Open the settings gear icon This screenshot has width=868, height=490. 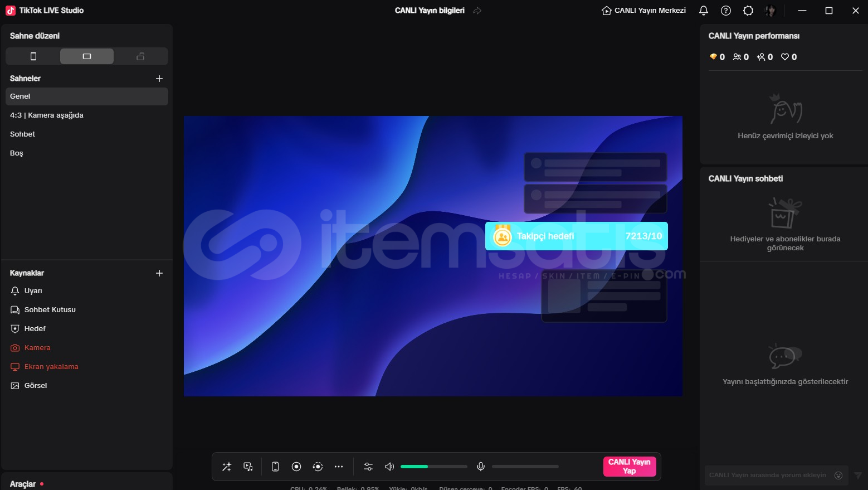coord(748,11)
